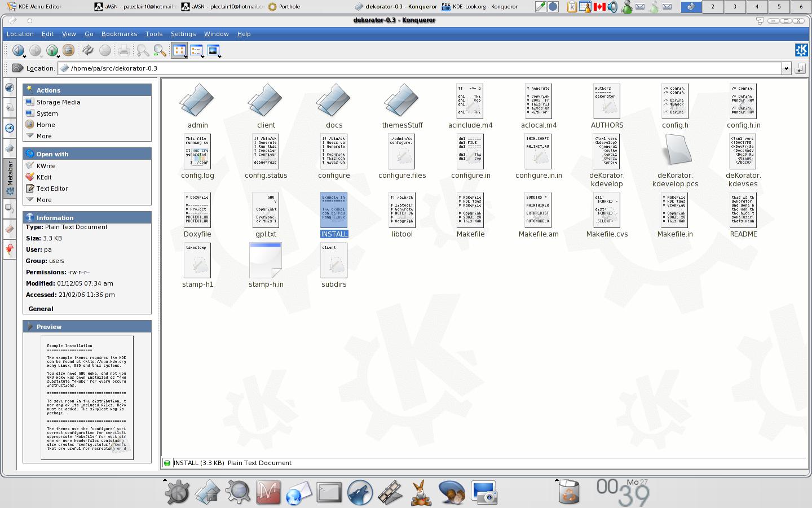
Task: Open the Icon View options dropdown arrow
Action: coord(185,56)
